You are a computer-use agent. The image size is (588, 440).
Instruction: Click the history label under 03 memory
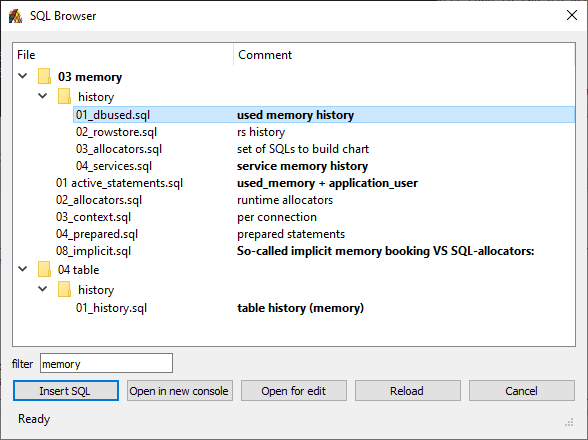pos(96,97)
